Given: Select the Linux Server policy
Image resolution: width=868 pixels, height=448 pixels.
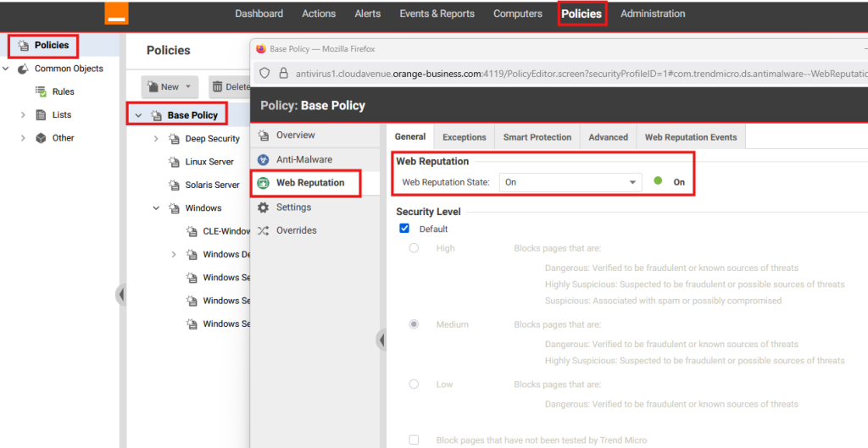Looking at the screenshot, I should pos(209,162).
